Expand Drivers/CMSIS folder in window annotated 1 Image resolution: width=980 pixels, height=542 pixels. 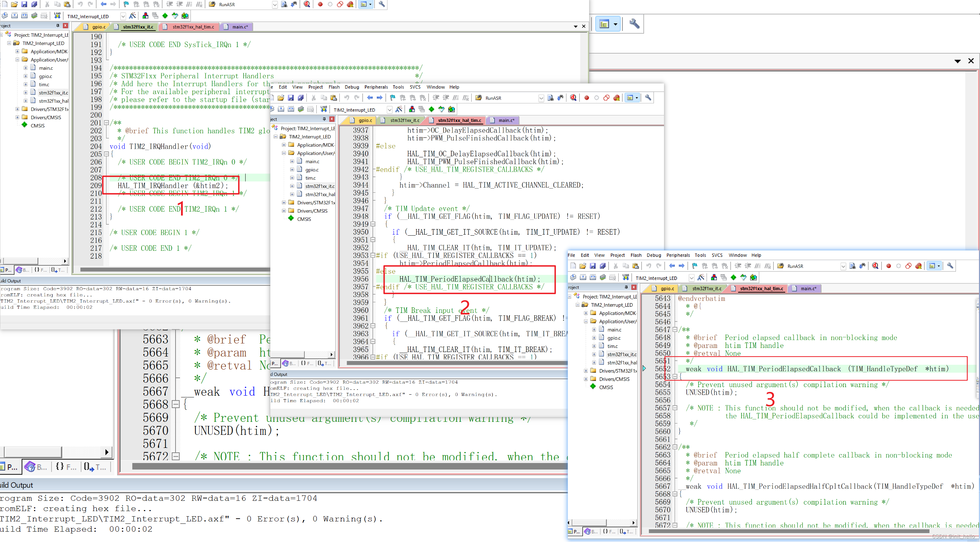pos(18,117)
